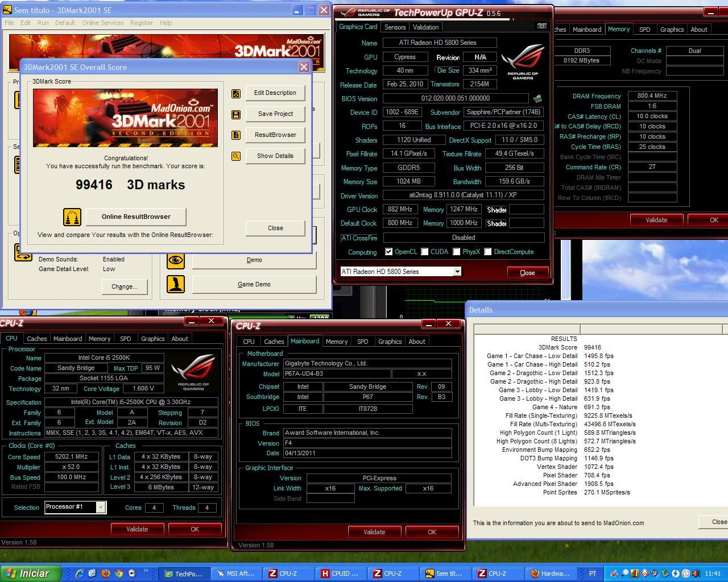728x582 pixels.
Task: Click the score dialog close X button
Action: (304, 67)
